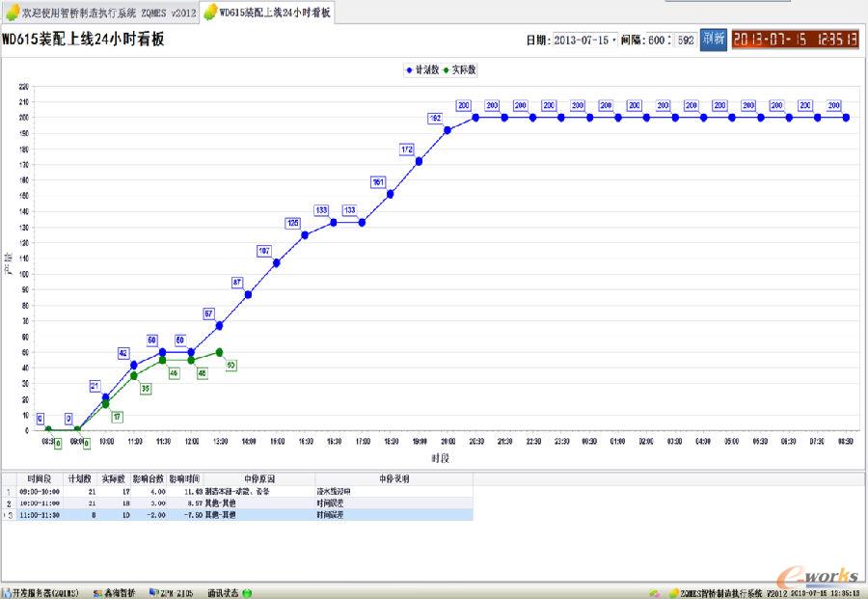The height and width of the screenshot is (599, 868).
Task: Click the ZQMES icon at bottom right
Action: [673, 592]
